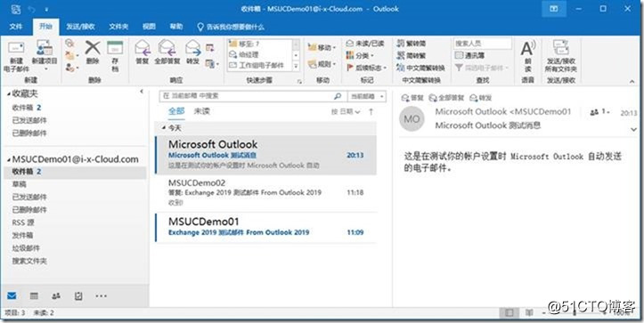
Task: Archive the message with the 存档 icon
Action: click(x=115, y=56)
